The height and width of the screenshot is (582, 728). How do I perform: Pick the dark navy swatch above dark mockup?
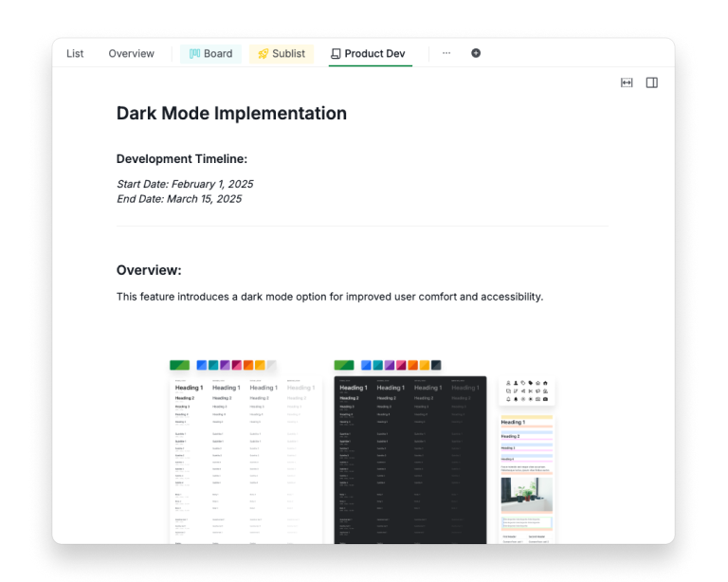click(436, 365)
